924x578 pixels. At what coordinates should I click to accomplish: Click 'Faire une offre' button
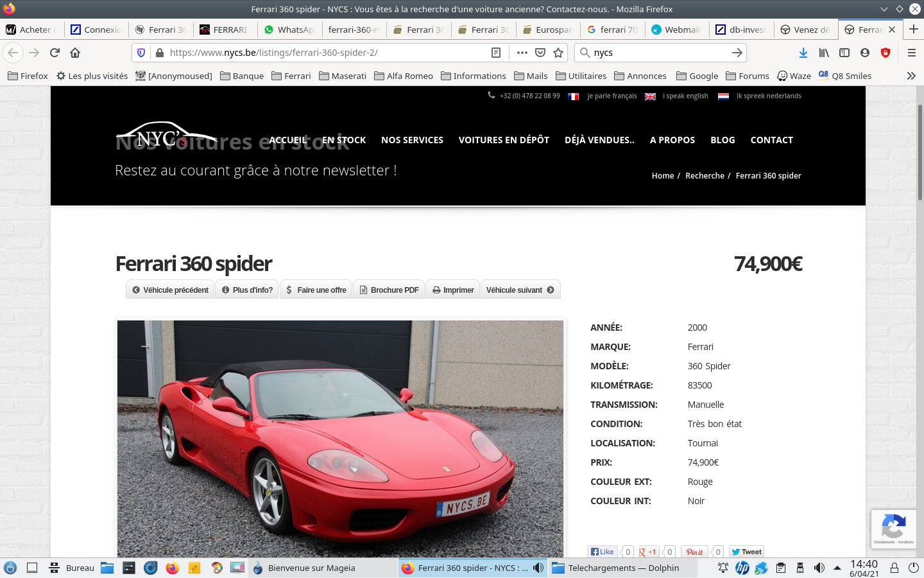pos(316,290)
